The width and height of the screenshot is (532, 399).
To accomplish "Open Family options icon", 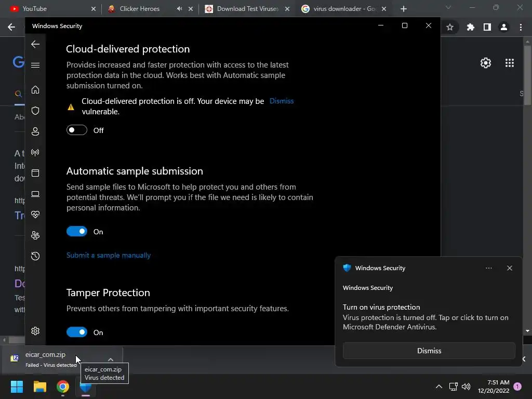I will click(35, 235).
